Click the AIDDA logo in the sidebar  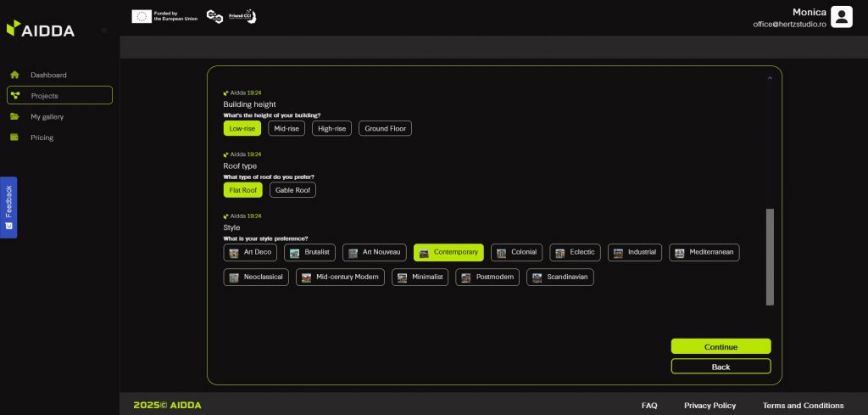(x=41, y=30)
